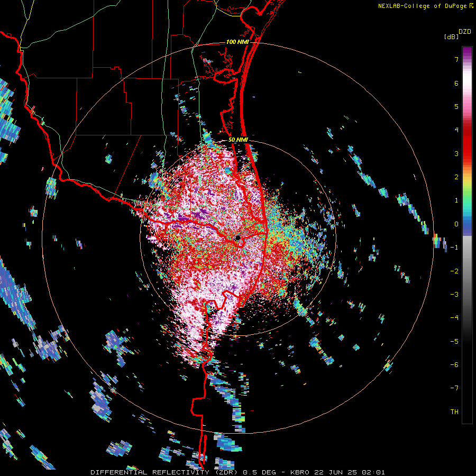The height and width of the screenshot is (476, 476).
Task: Click the legend value 7
Action: click(456, 59)
